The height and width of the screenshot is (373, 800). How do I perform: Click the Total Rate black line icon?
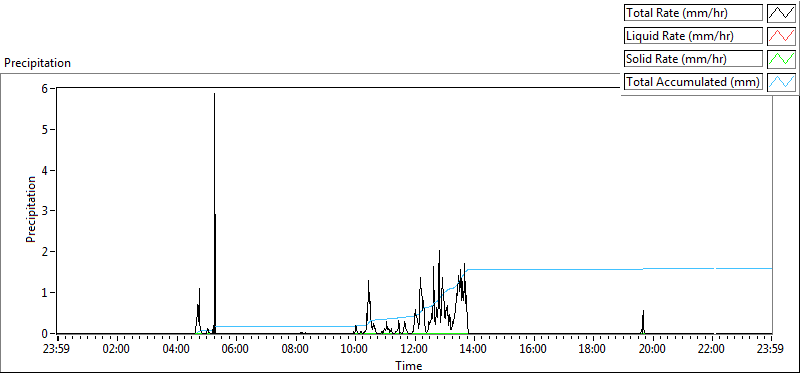pos(781,13)
